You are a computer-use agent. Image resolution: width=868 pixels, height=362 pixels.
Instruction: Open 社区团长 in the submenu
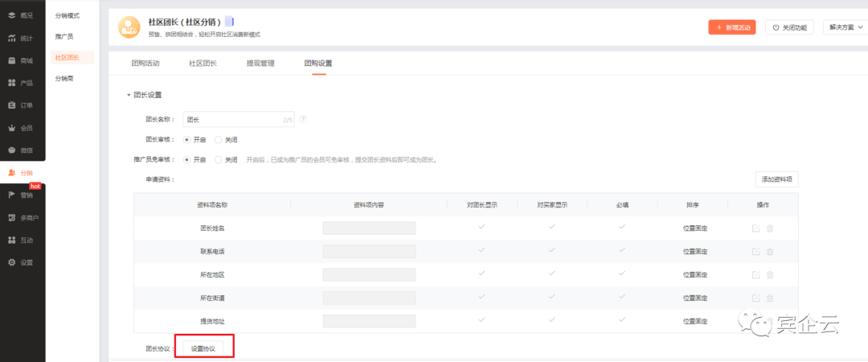(72, 57)
